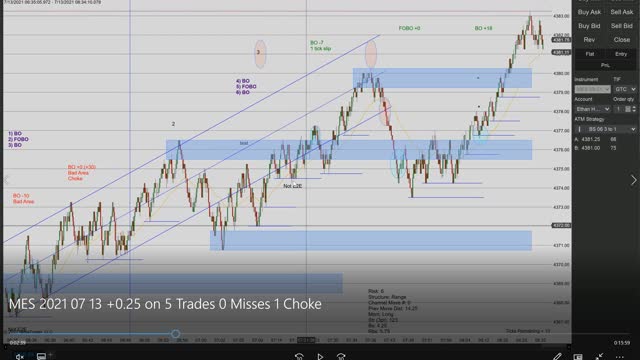The height and width of the screenshot is (360, 640).
Task: Skip back using the rewind icon
Action: pos(299,357)
